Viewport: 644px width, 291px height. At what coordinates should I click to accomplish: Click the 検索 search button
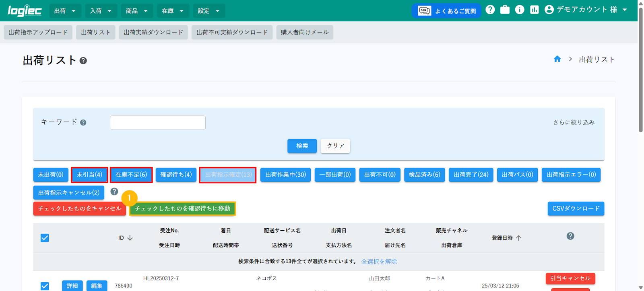(302, 146)
